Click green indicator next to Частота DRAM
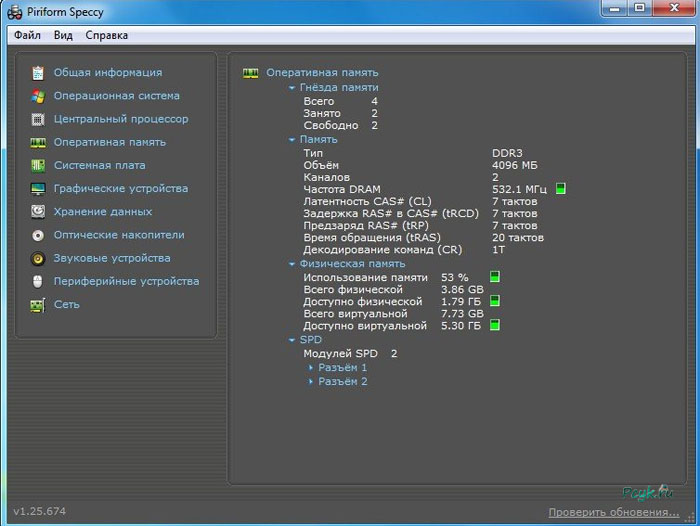700x526 pixels. tap(561, 189)
